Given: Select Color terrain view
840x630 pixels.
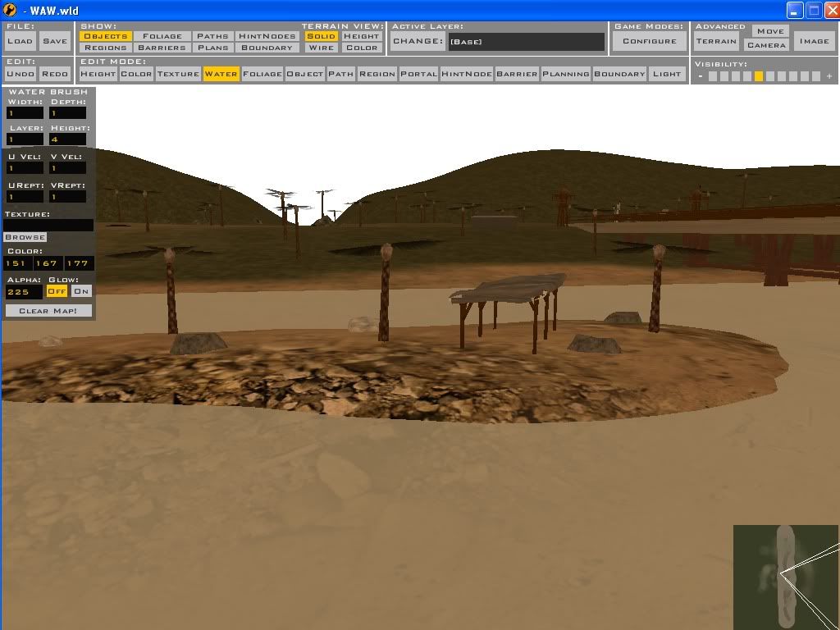Looking at the screenshot, I should pyautogui.click(x=361, y=48).
